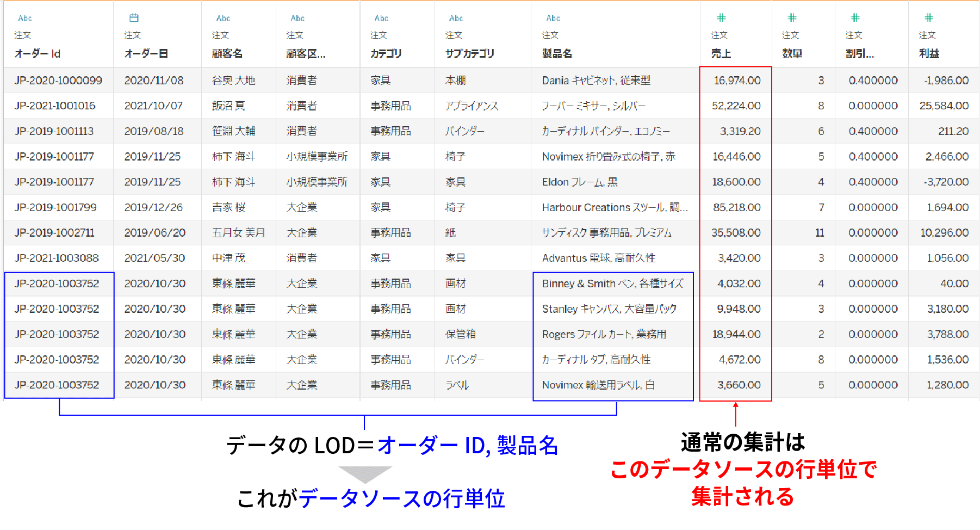Open the オーダー日 column header options
This screenshot has width=980, height=530.
[x=145, y=53]
